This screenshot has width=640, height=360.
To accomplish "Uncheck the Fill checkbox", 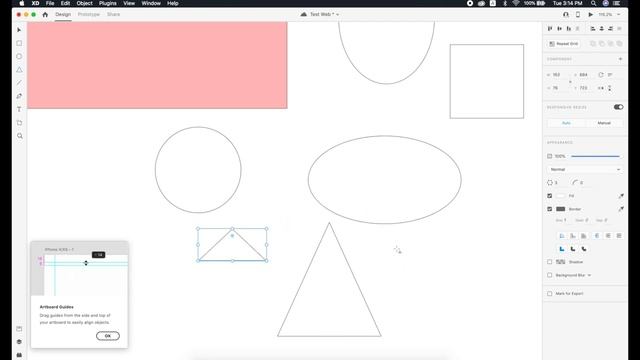I will click(549, 196).
